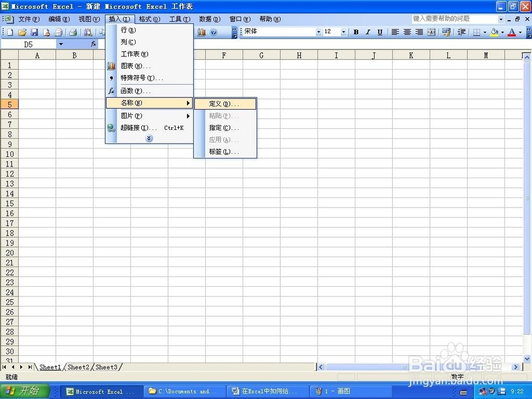The width and height of the screenshot is (532, 399).
Task: Choose 列(C) from the Insert menu
Action: pos(149,42)
